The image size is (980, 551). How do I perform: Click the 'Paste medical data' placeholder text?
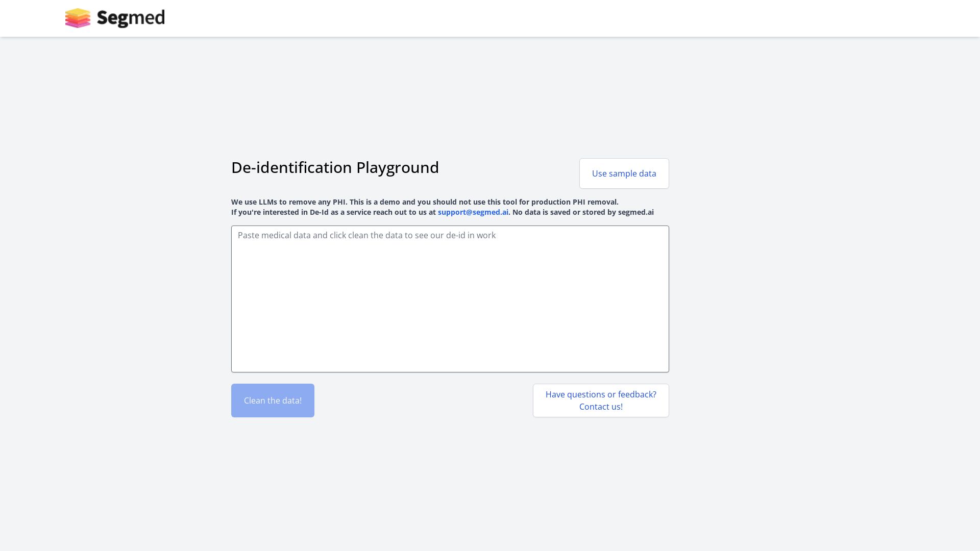[x=366, y=235]
